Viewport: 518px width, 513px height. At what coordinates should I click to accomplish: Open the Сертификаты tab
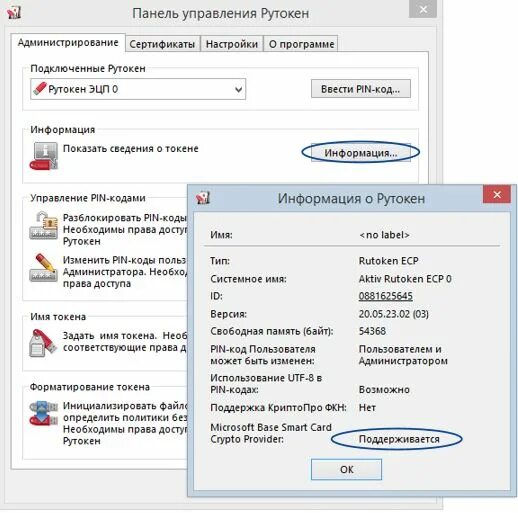162,44
